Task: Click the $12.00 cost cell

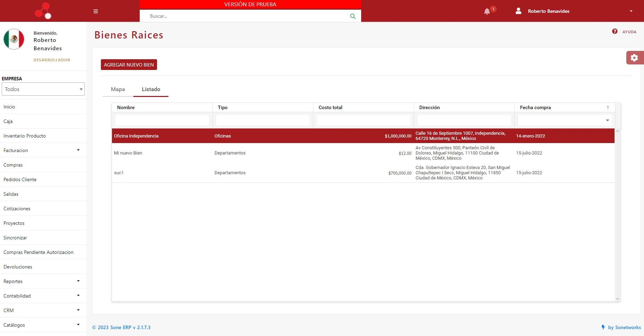Action: (x=405, y=153)
